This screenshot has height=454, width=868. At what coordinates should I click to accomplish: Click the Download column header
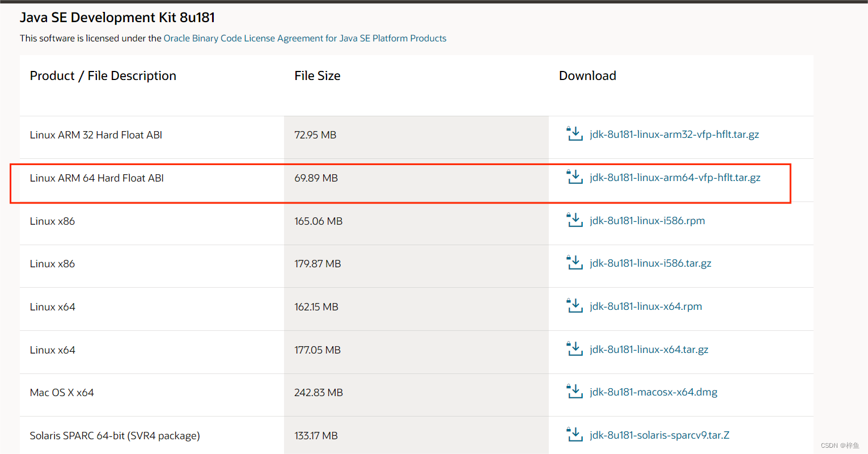587,75
